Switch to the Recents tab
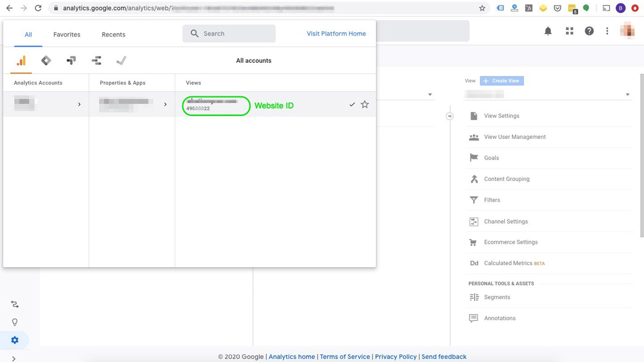Viewport: 644px width, 362px height. (x=113, y=34)
